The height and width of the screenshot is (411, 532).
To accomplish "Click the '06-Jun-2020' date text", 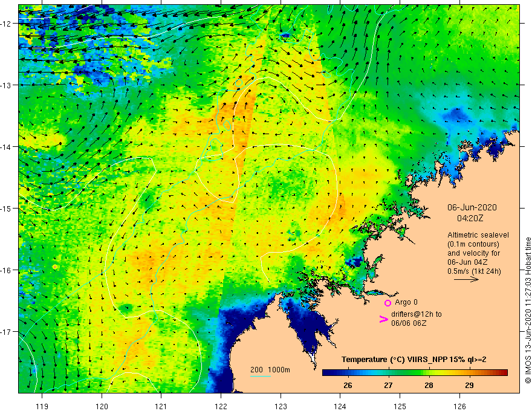I will pos(472,207).
